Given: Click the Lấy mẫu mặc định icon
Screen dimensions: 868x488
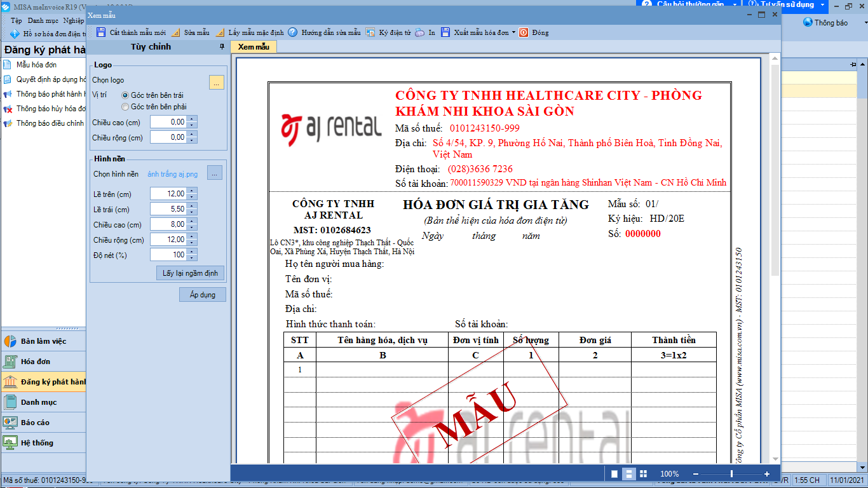Looking at the screenshot, I should (x=220, y=32).
